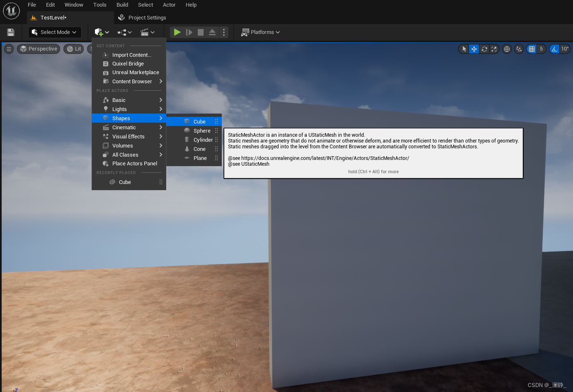
Task: Open the Select menu
Action: tap(146, 5)
